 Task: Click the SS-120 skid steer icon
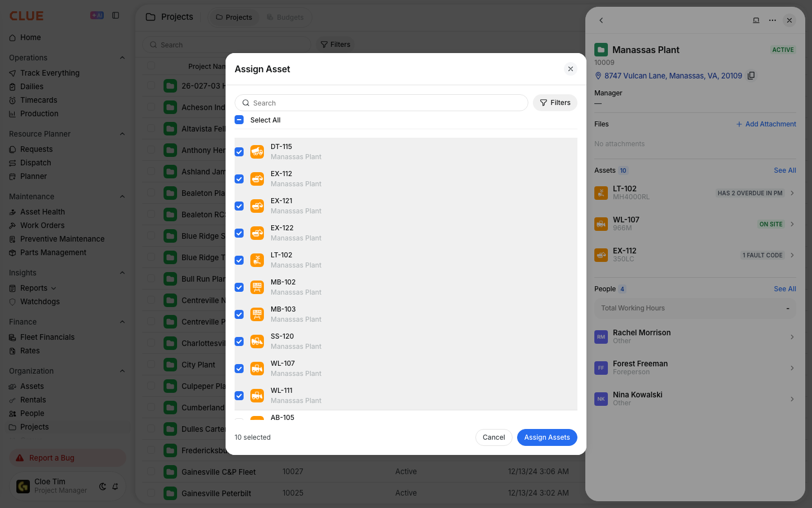[x=257, y=341]
